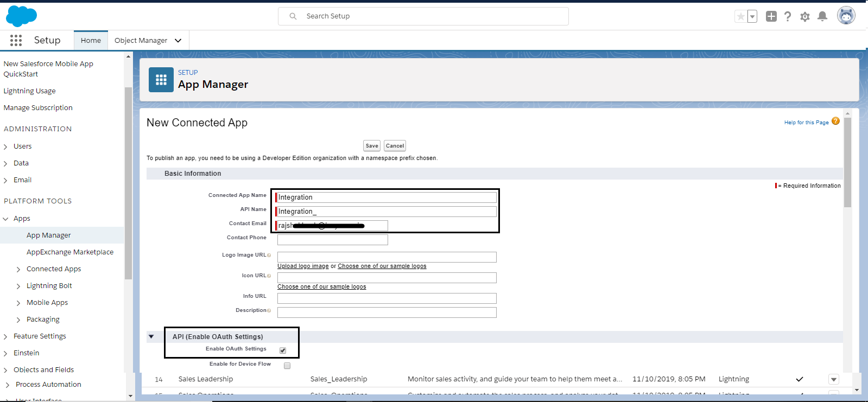This screenshot has height=402, width=868.
Task: Open Manage Subscription in sidebar
Action: 38,107
